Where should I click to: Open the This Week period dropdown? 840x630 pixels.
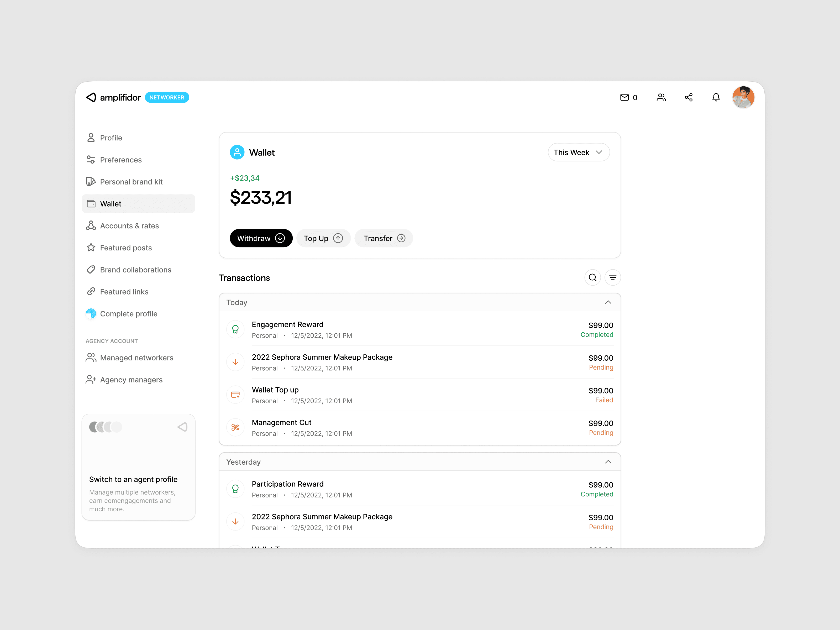click(578, 152)
